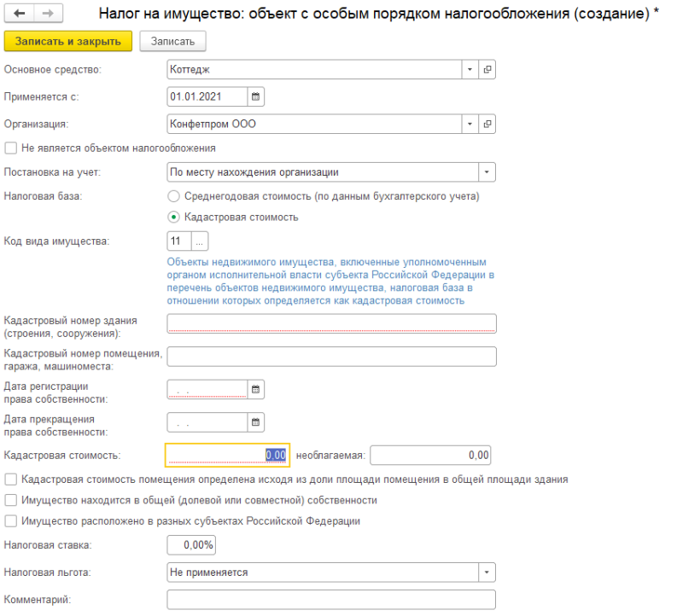Click the 'Код вида имущества' field with 11
Image resolution: width=683 pixels, height=616 pixels.
(x=179, y=241)
